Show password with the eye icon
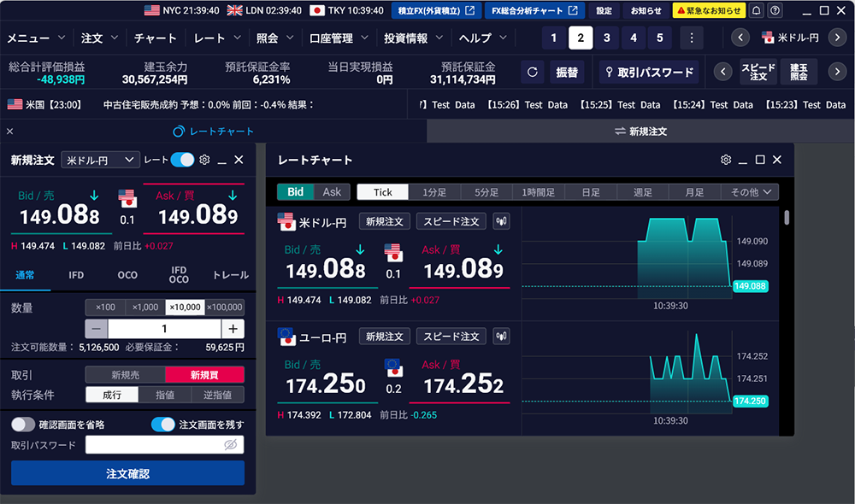Viewport: 855px width, 504px height. pos(229,445)
